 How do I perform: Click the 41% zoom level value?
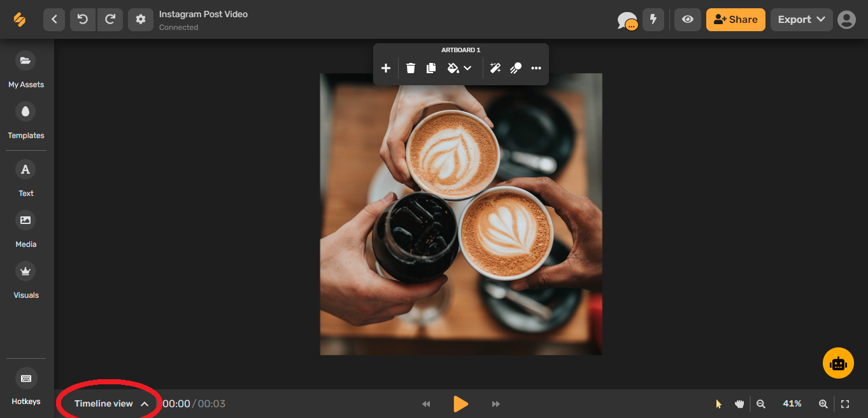point(792,404)
